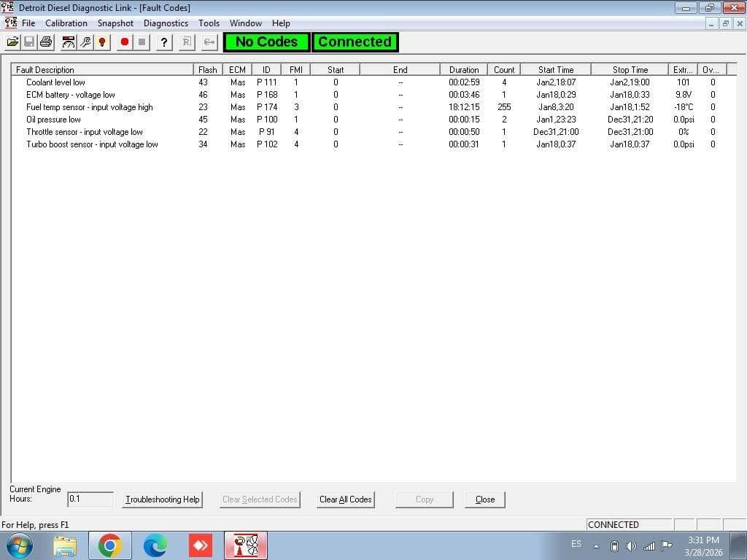Click the application icon in menu bar

point(11,23)
